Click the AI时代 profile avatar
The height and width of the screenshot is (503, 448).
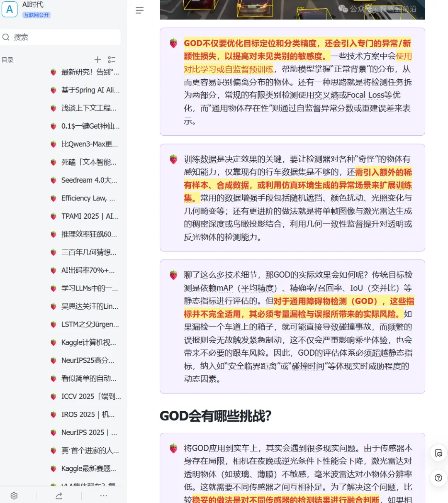pos(10,10)
